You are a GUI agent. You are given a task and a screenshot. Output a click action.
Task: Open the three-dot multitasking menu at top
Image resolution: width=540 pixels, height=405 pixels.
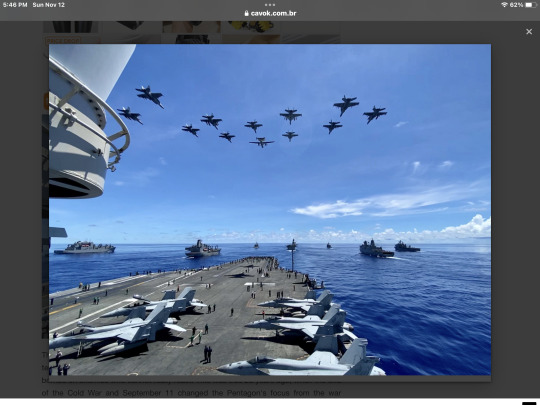tap(270, 5)
